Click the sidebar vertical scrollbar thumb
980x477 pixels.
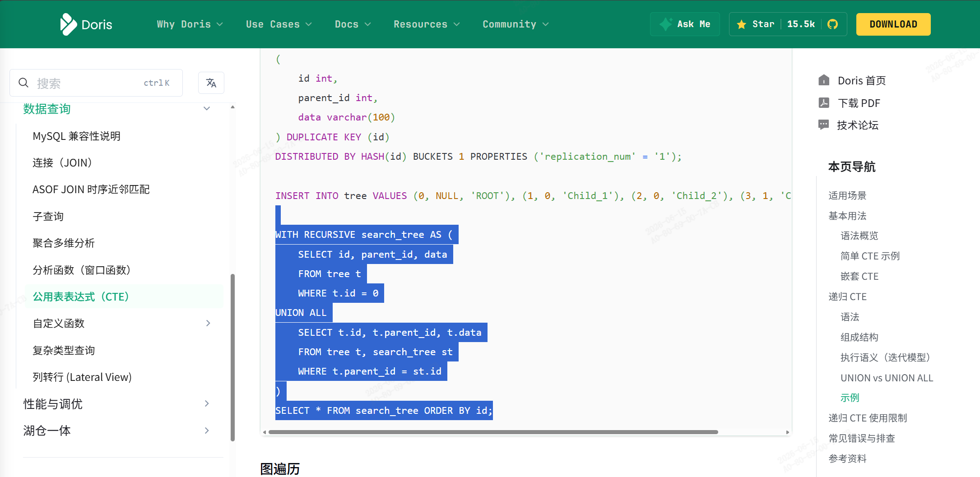coord(232,357)
